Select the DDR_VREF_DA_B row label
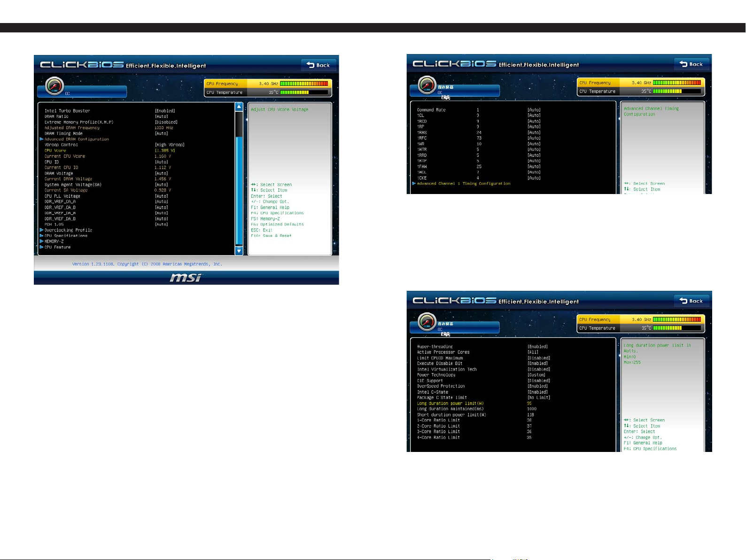The width and height of the screenshot is (746, 560). 60,219
